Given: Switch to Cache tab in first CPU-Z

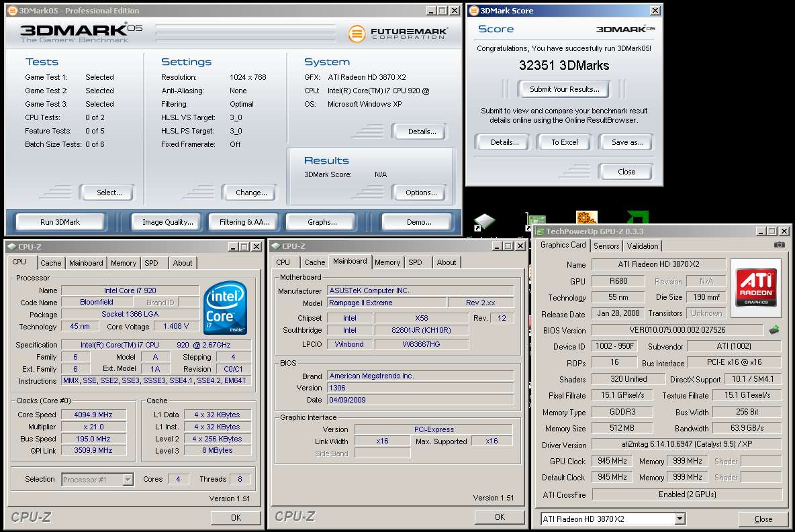Looking at the screenshot, I should pos(51,263).
